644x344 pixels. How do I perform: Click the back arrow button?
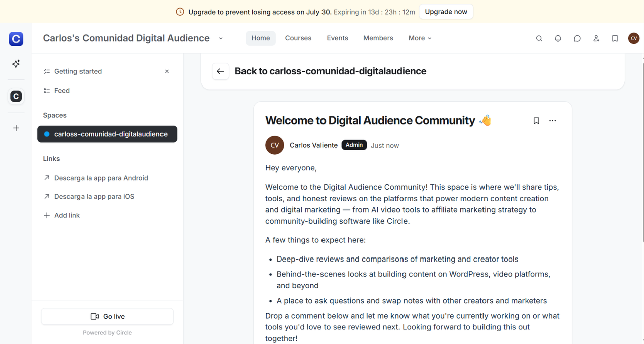click(220, 71)
